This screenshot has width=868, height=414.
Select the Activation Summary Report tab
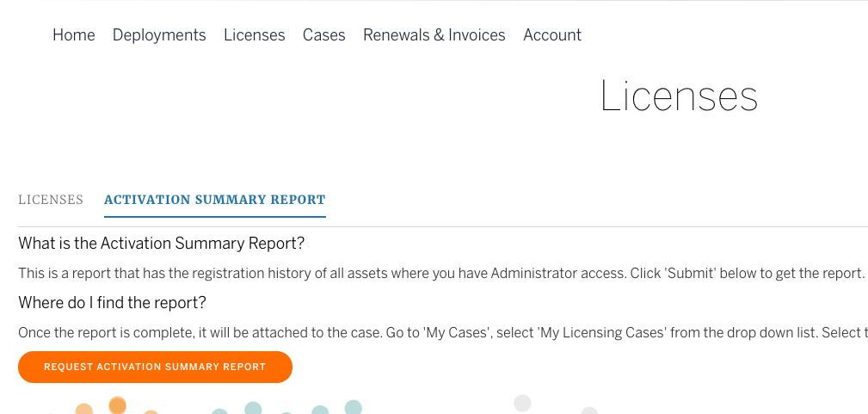point(215,200)
